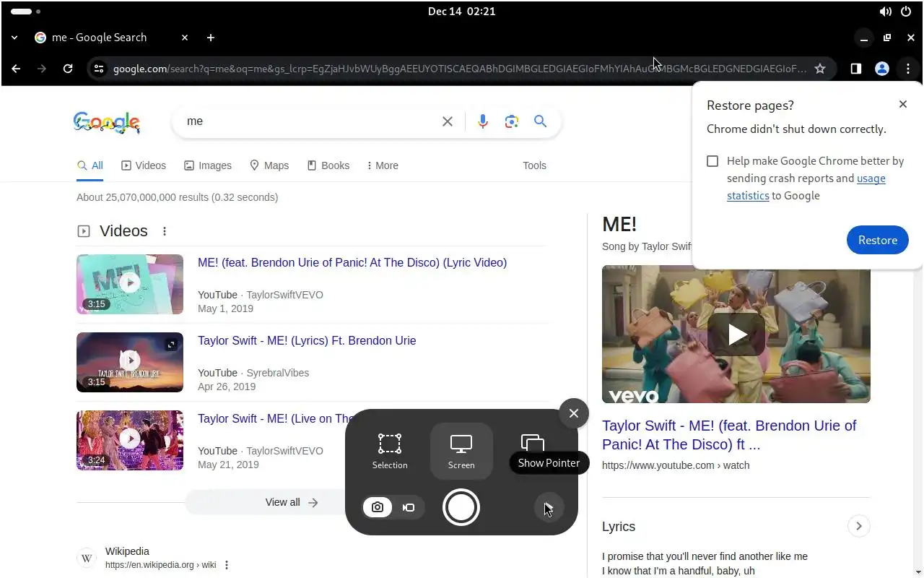
Task: Select the Selection screenshot mode
Action: click(390, 451)
